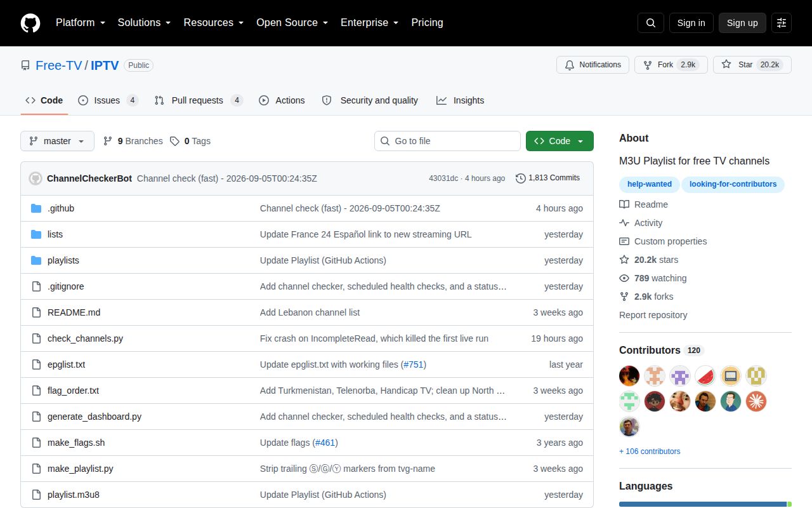Click the eye icon beside 789 watching
Image resolution: width=812 pixels, height=508 pixels.
click(624, 278)
